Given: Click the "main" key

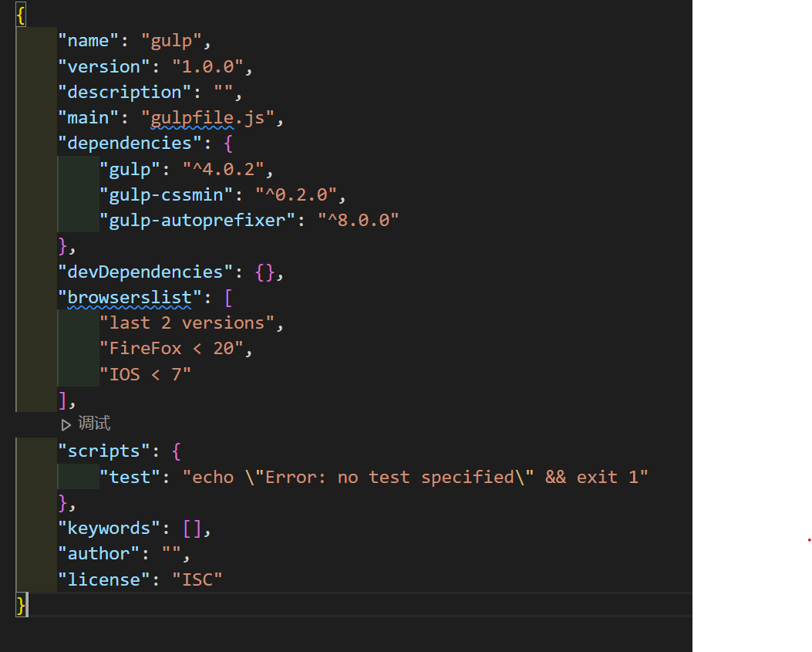Looking at the screenshot, I should [x=89, y=117].
